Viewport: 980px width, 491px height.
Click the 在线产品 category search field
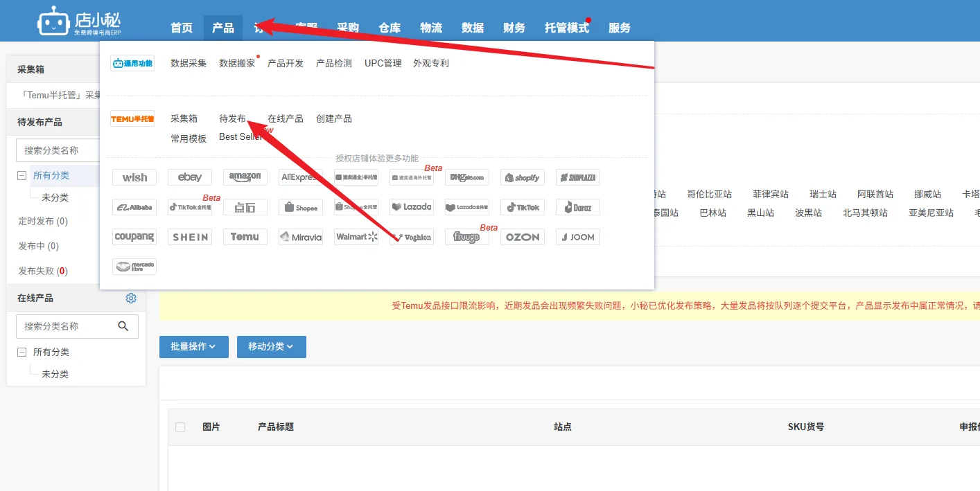tap(67, 326)
